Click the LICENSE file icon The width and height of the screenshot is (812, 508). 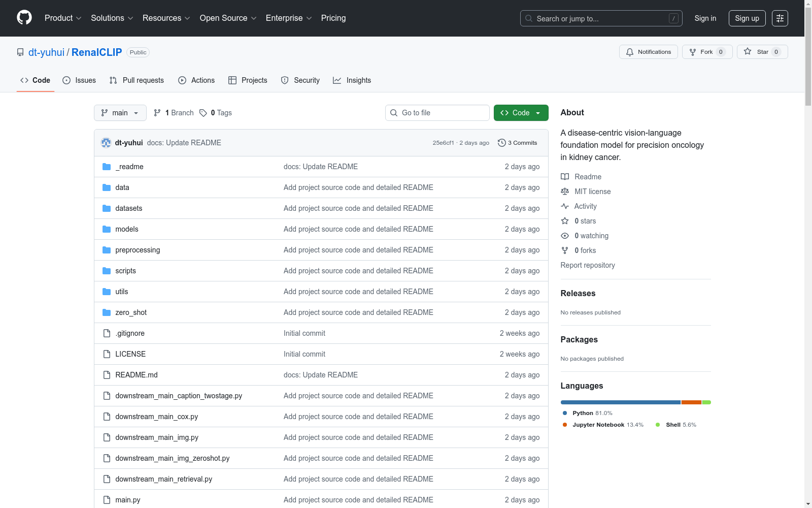coord(107,354)
